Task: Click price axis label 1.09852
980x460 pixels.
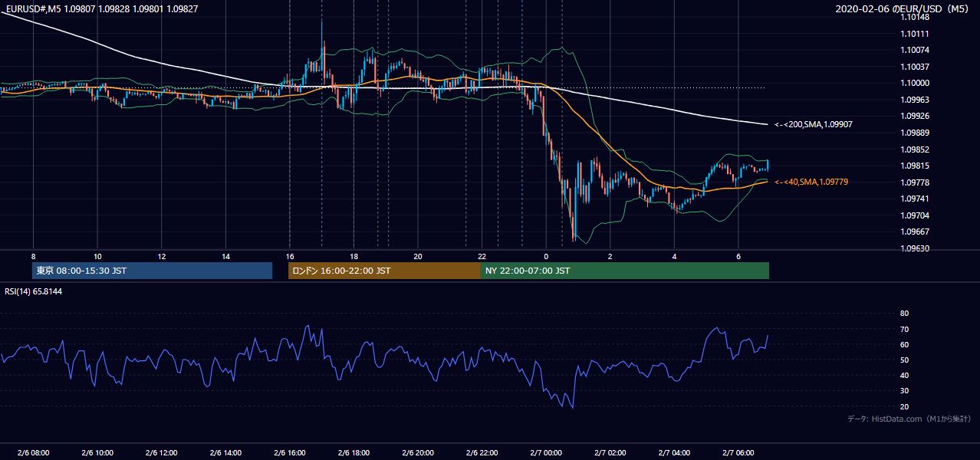Action: pos(915,149)
